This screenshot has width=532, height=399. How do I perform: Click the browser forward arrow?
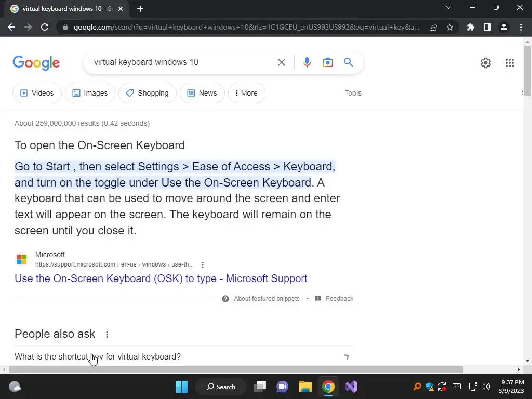pyautogui.click(x=28, y=27)
